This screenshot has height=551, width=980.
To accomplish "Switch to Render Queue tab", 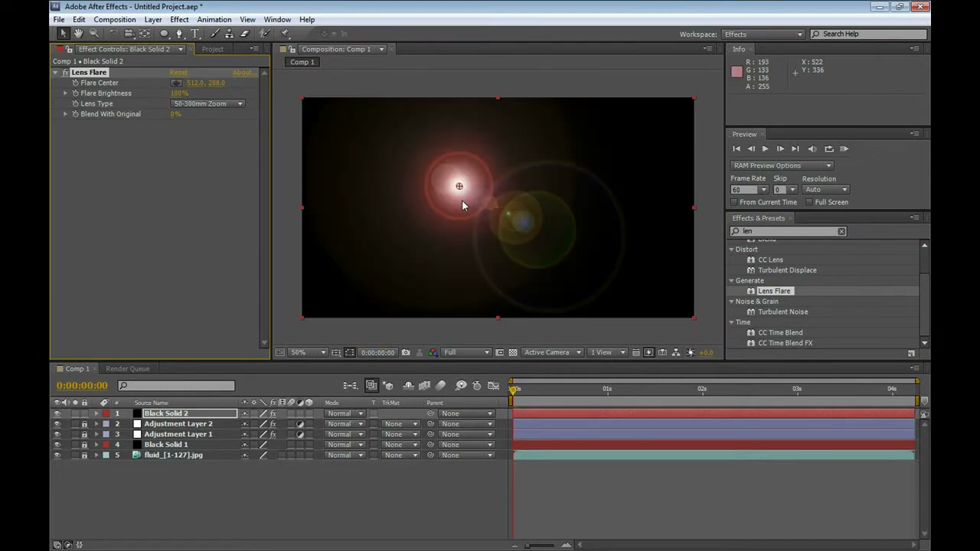I will (128, 369).
